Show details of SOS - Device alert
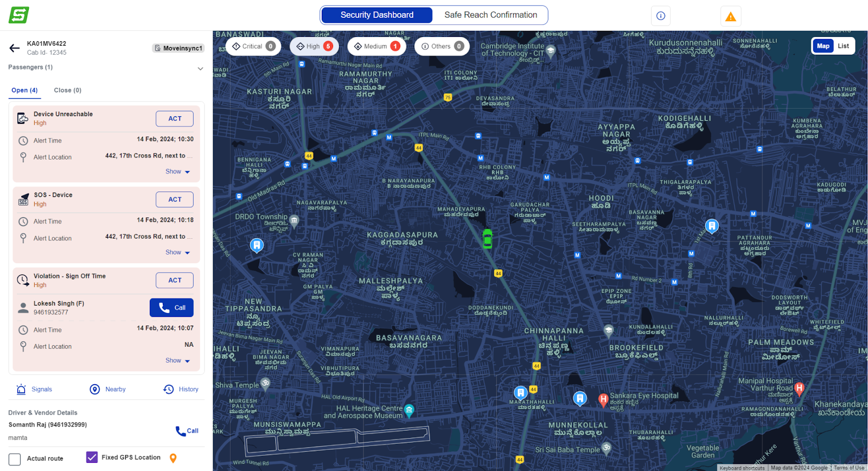The height and width of the screenshot is (471, 868). tap(178, 252)
